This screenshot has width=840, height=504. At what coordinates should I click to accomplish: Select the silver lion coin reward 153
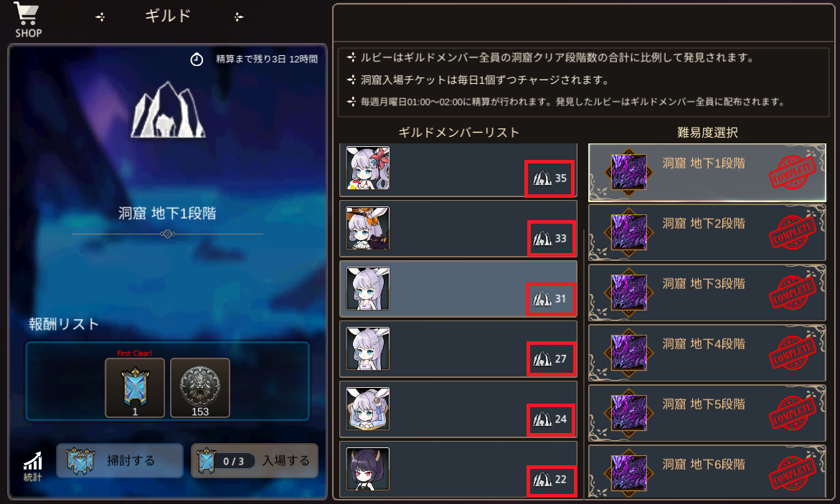click(x=200, y=388)
